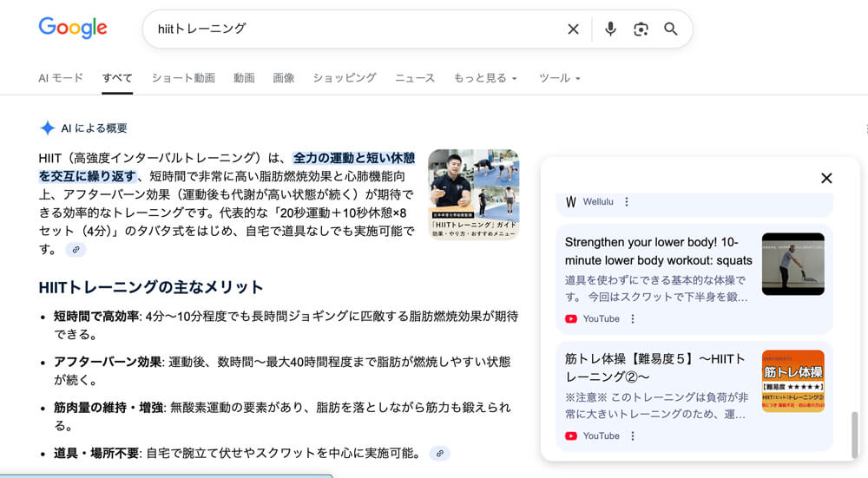The image size is (868, 478).
Task: Open the HIITトレーニング guide thumbnail image
Action: (474, 194)
